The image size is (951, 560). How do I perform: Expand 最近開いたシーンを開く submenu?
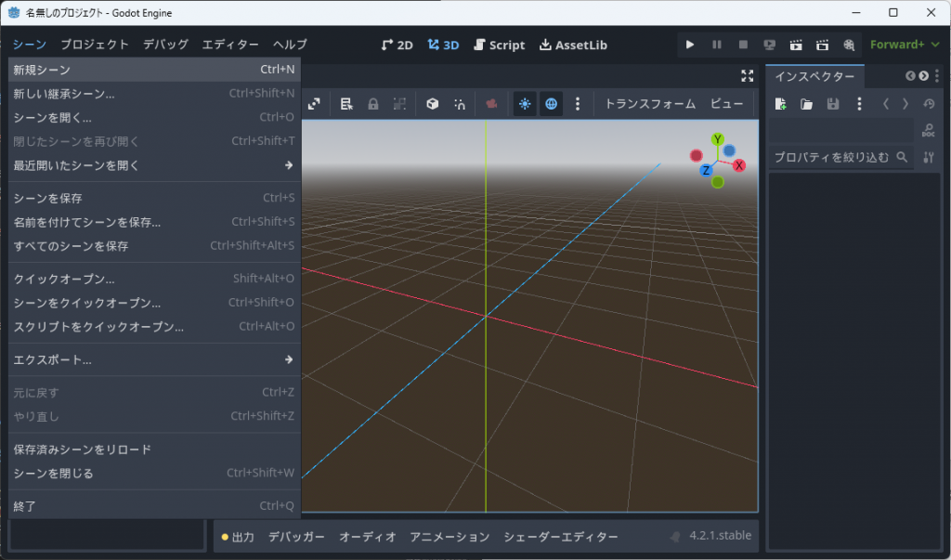point(154,165)
